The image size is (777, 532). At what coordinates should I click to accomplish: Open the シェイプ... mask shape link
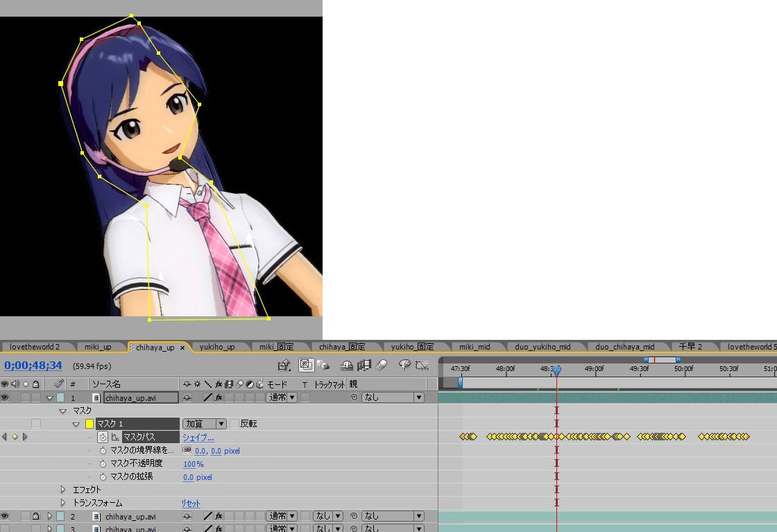pos(198,438)
